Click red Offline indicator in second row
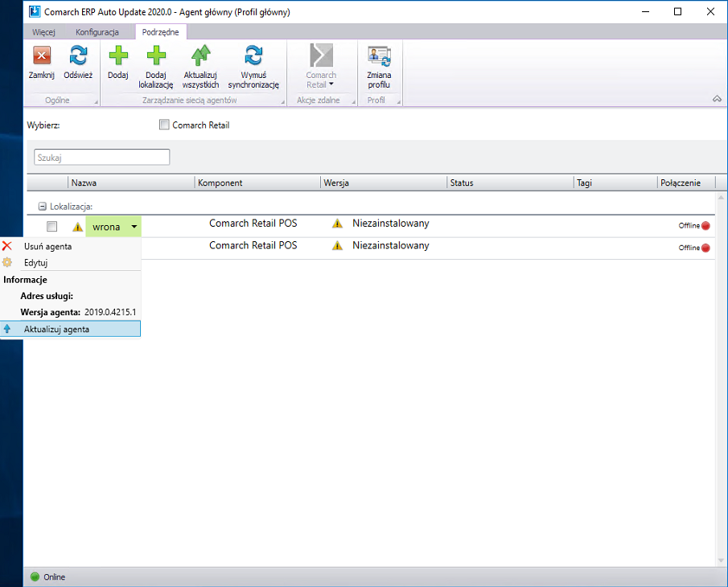Viewport: 728px width, 587px height. (705, 248)
